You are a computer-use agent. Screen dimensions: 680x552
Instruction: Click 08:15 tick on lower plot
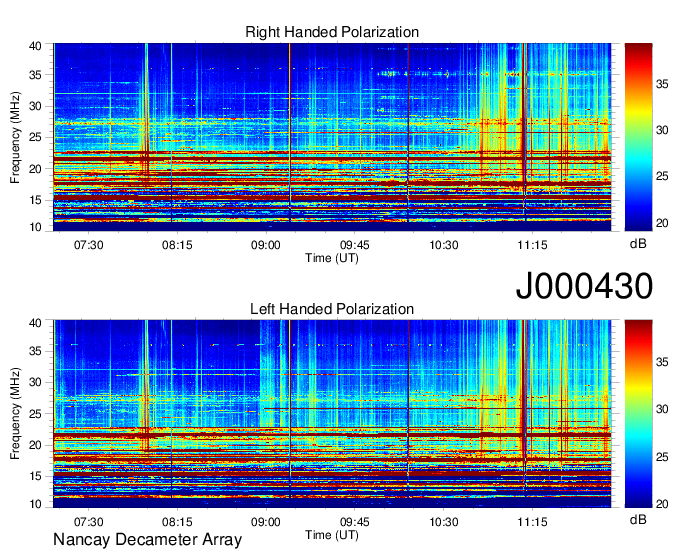177,522
